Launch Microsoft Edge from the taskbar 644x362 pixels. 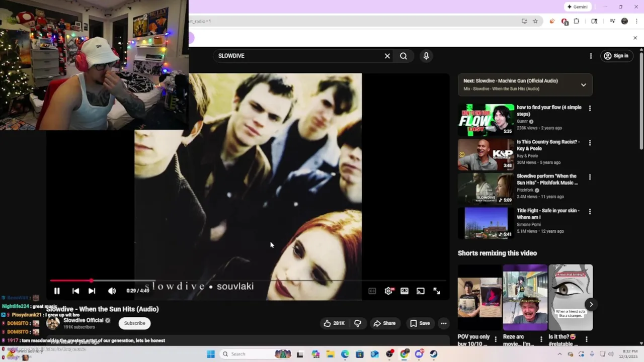(x=345, y=354)
